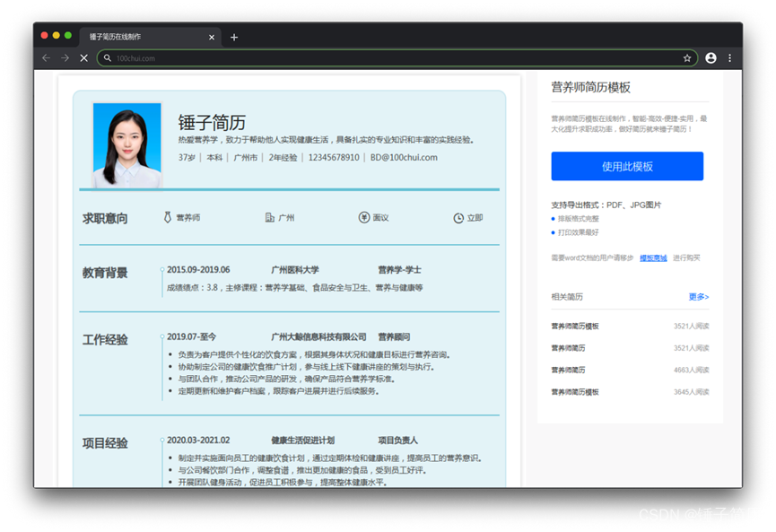Click the 2年经验 experience text
The width and height of the screenshot is (776, 532).
[x=283, y=157]
